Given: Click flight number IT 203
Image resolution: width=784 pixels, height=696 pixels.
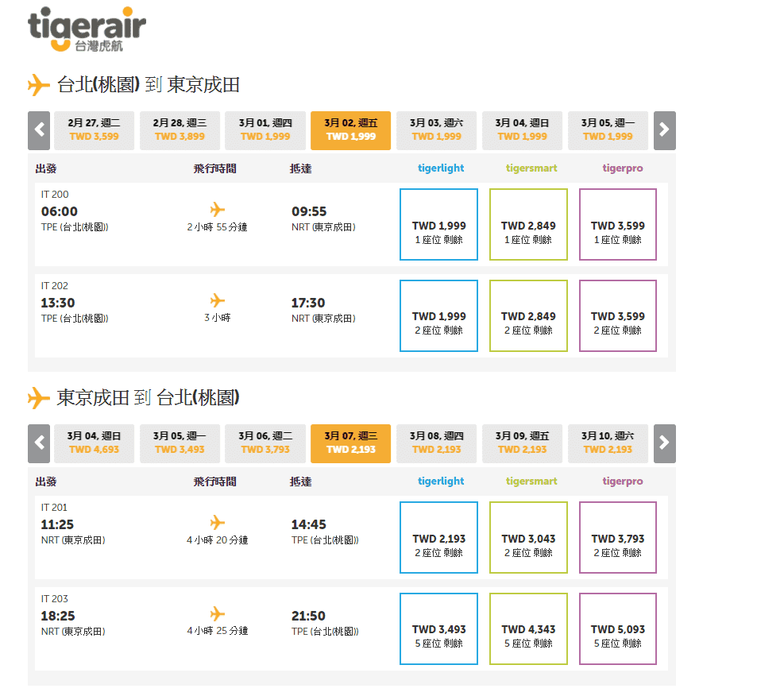Looking at the screenshot, I should tap(55, 599).
